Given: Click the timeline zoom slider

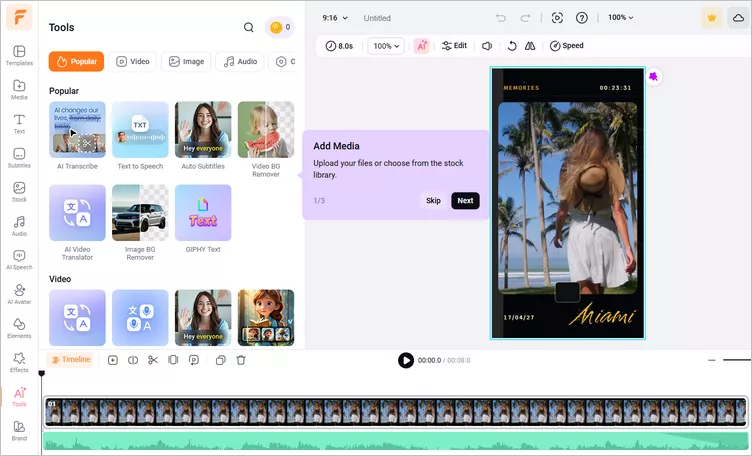Looking at the screenshot, I should point(737,360).
